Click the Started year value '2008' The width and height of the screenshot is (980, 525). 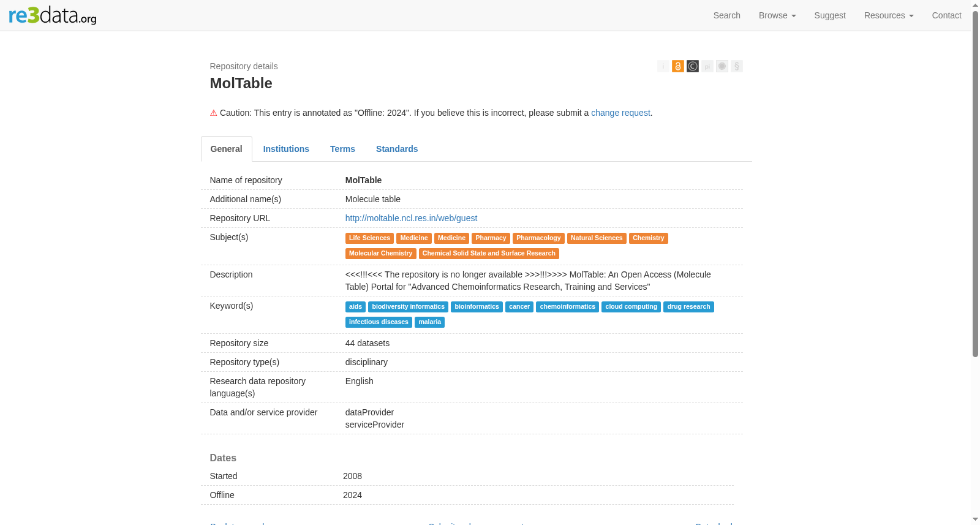click(352, 476)
